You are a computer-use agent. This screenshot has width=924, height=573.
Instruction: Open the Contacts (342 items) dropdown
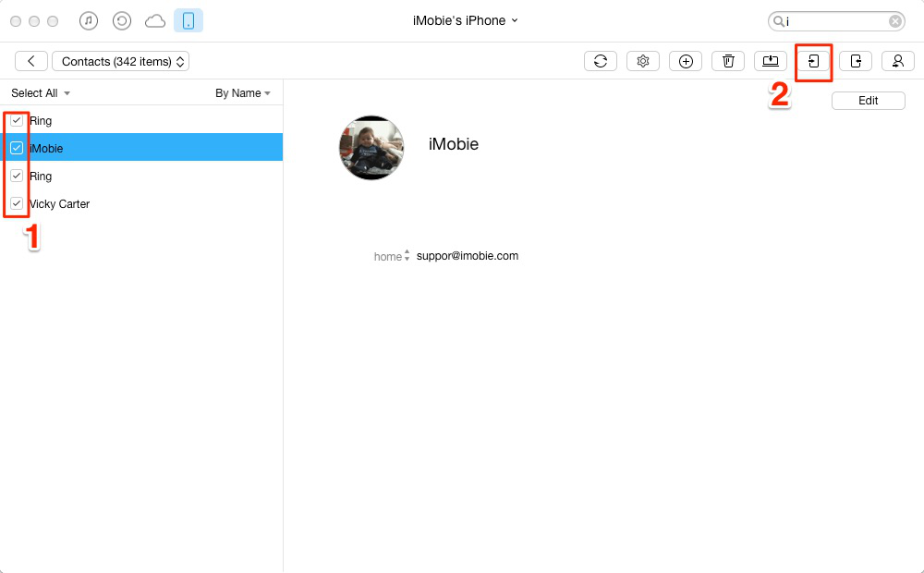pyautogui.click(x=121, y=61)
